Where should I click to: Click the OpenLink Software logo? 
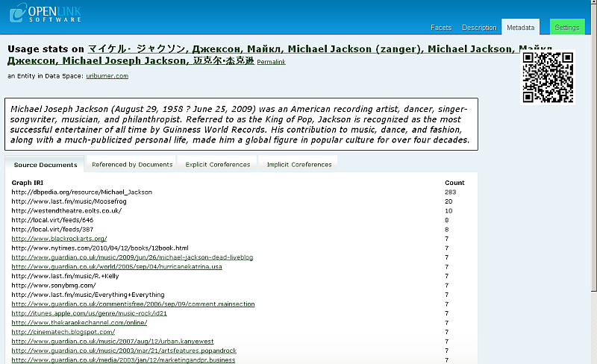pyautogui.click(x=46, y=13)
